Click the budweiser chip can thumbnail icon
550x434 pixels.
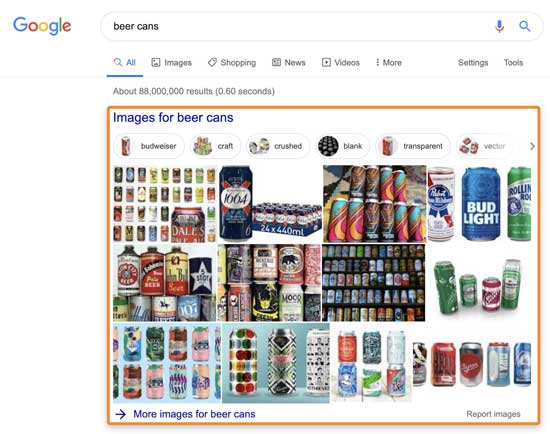click(x=126, y=146)
